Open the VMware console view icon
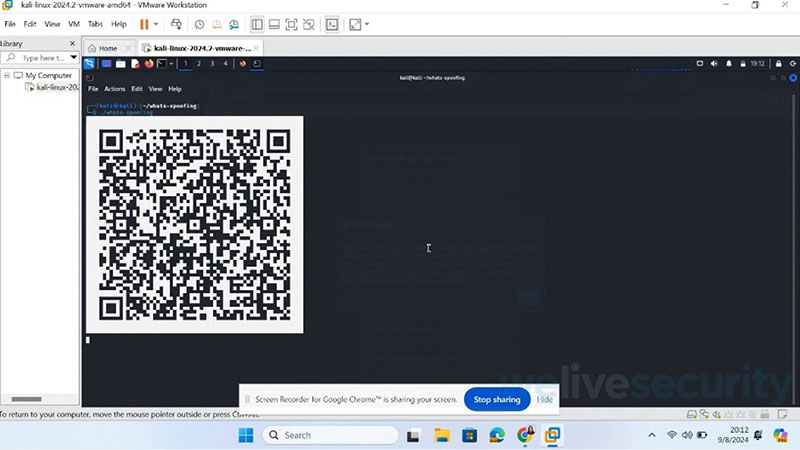Viewport: 800px width, 450px height. (x=332, y=24)
